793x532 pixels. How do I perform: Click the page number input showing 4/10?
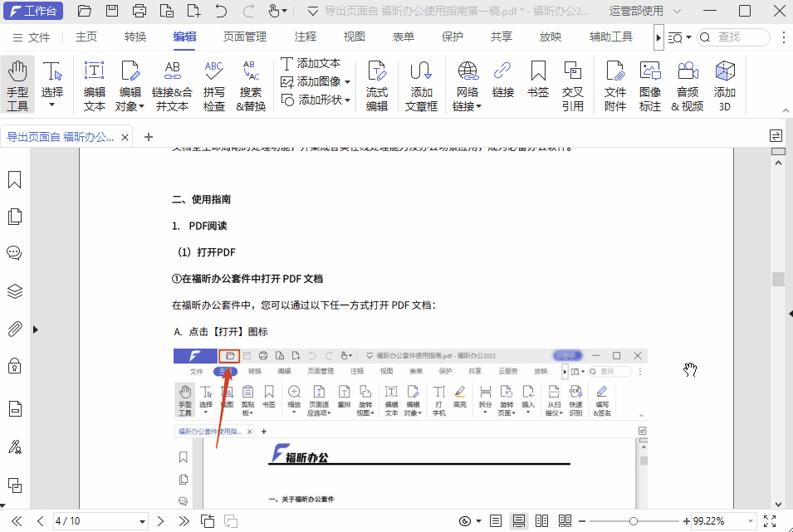click(x=100, y=521)
